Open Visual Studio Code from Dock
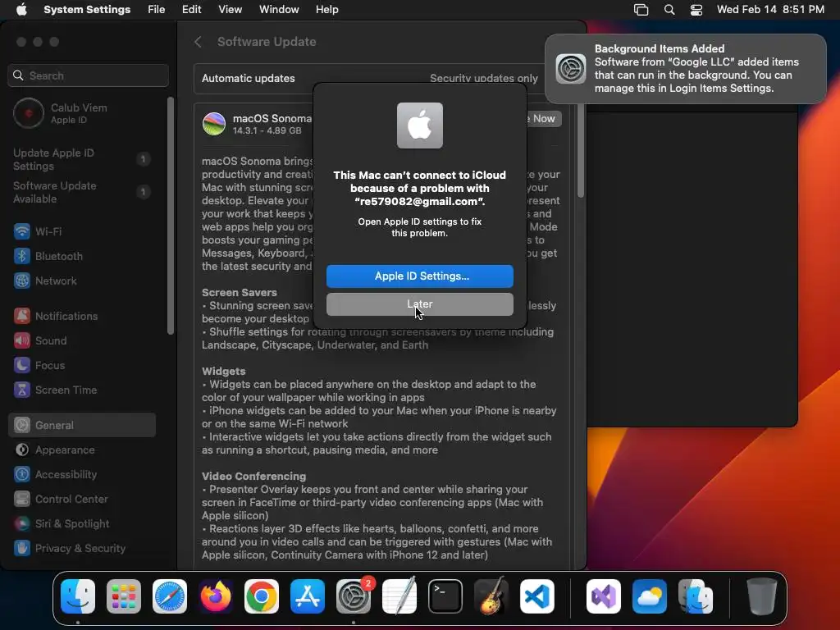The width and height of the screenshot is (840, 630). [537, 596]
